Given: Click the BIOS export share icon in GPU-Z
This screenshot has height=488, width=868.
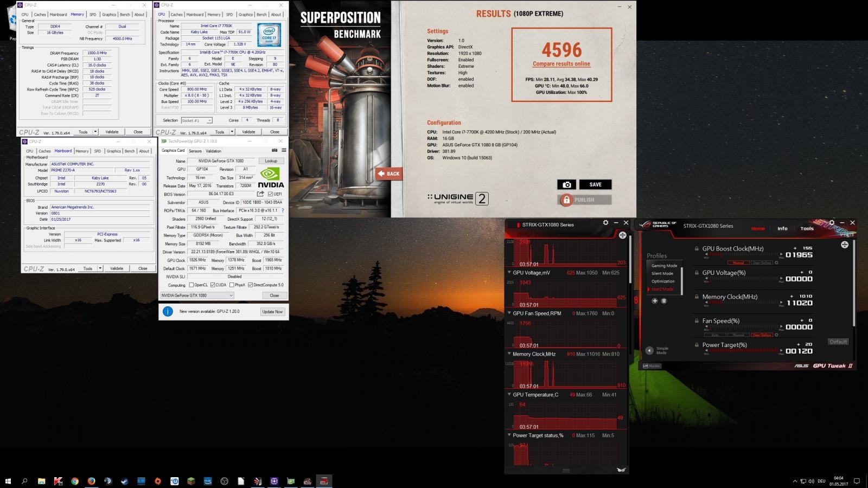Looking at the screenshot, I should (260, 194).
